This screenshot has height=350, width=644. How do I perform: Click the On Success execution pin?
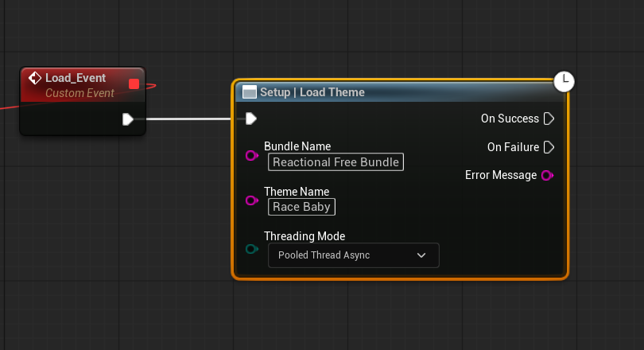coord(548,119)
